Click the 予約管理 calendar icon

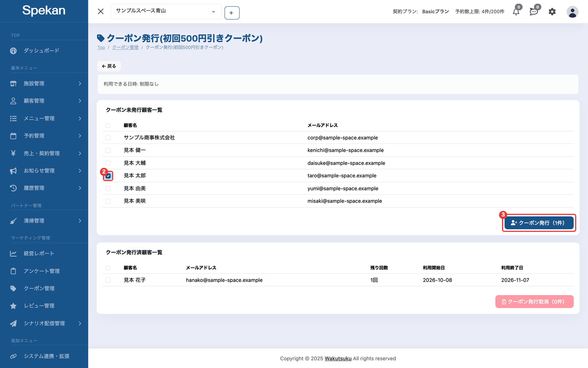tap(14, 136)
